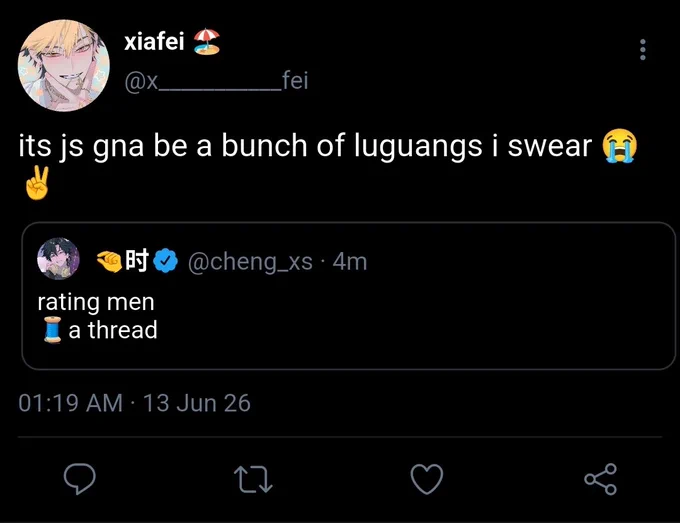This screenshot has width=680, height=523.
Task: Open the xiafei display name
Action: point(154,42)
